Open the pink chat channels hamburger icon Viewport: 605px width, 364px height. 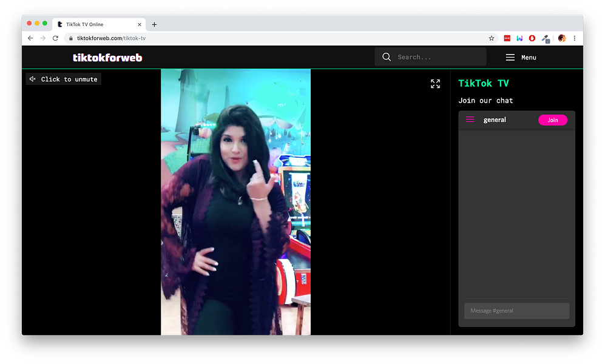(x=469, y=120)
